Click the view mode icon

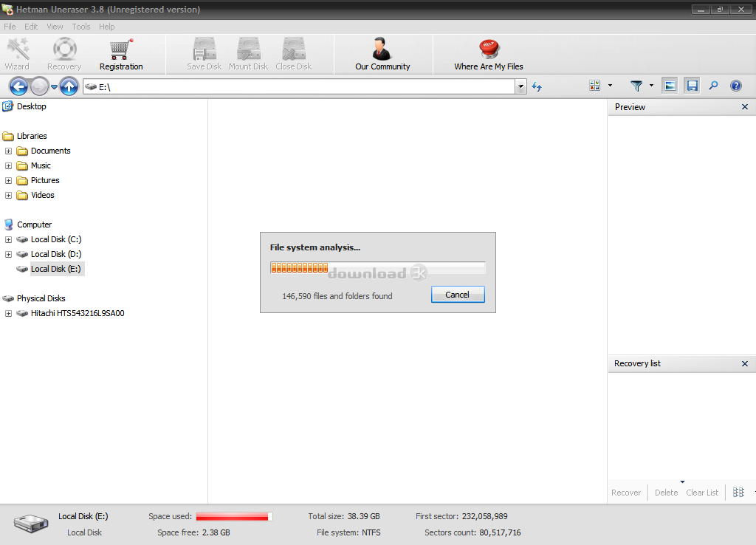click(x=594, y=86)
